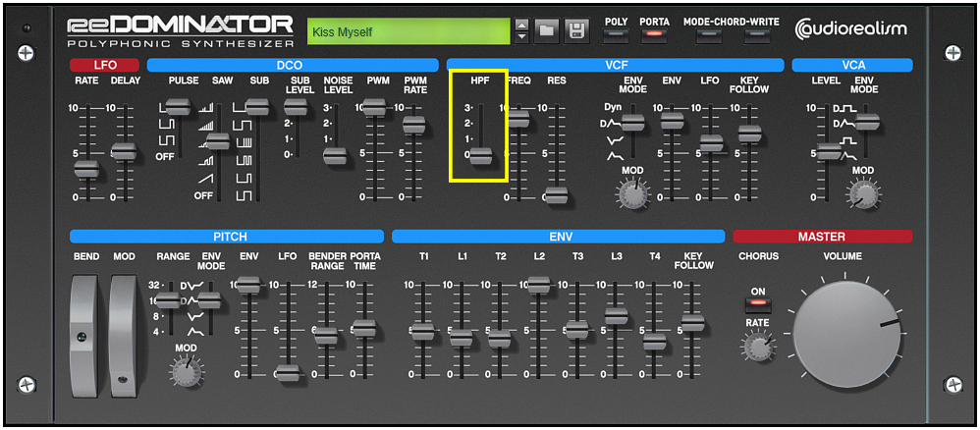The height and width of the screenshot is (430, 980).
Task: Click the VCF RES slider handle
Action: [x=556, y=195]
